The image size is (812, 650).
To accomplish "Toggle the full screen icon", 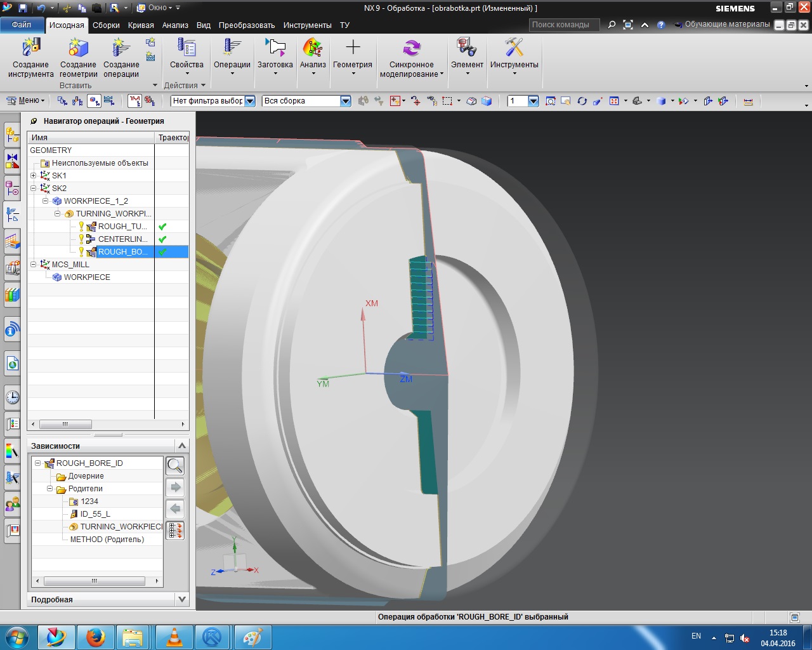I will point(628,25).
